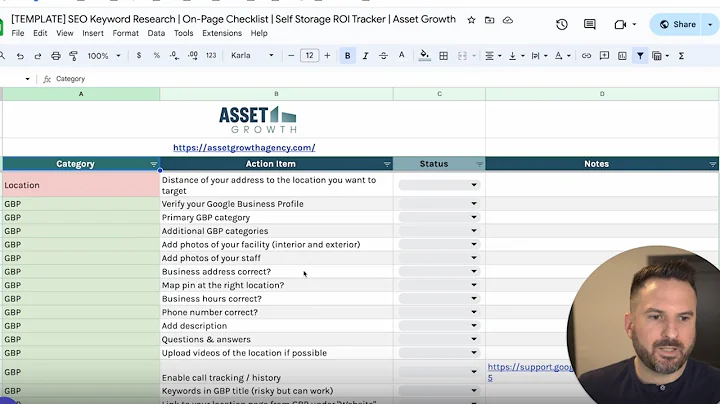Screen dimensions: 720x404
Task: Print the spreadsheet via printer icon
Action: [56, 56]
